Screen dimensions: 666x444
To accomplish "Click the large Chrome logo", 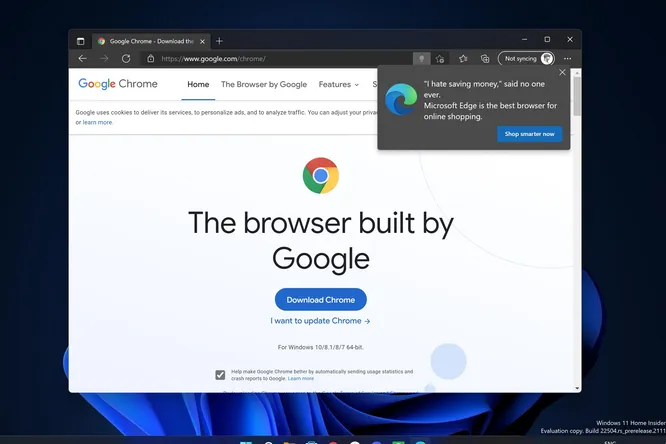I will (321, 175).
